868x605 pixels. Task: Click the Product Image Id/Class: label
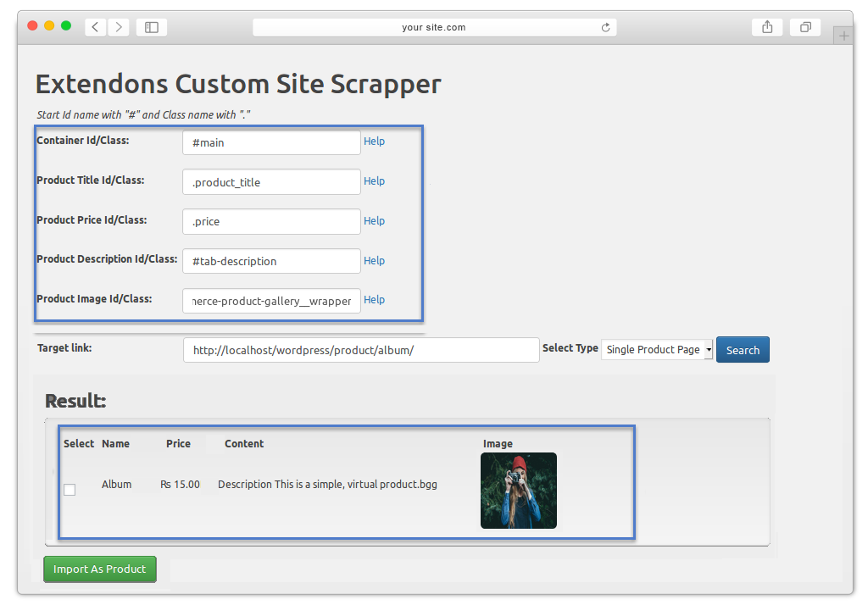[x=94, y=298]
